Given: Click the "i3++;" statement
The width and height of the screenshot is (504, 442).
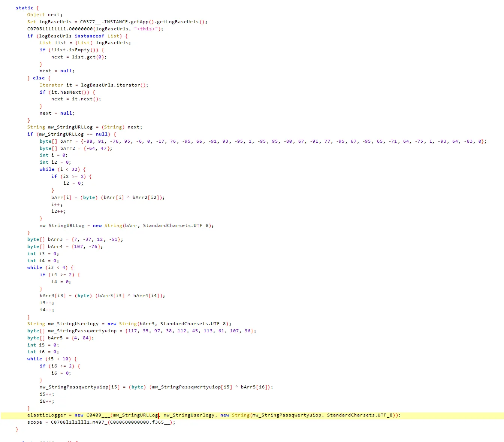Looking at the screenshot, I should (x=47, y=303).
